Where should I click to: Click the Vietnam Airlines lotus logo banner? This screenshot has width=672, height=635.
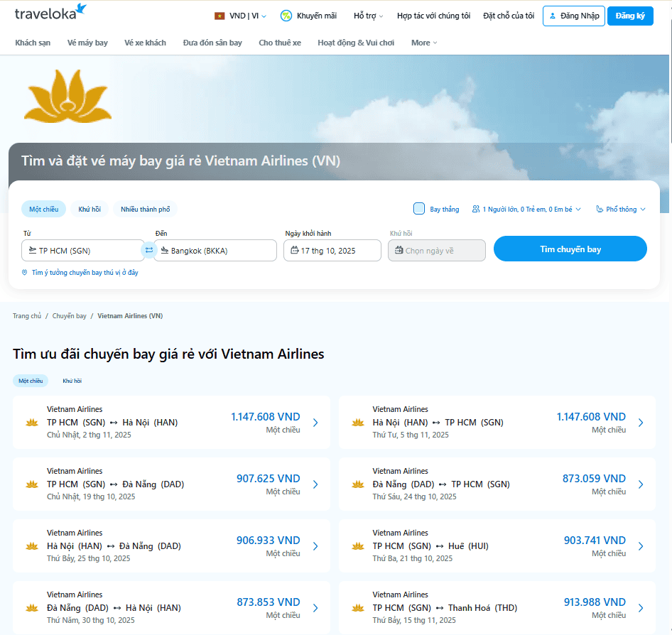click(x=58, y=96)
